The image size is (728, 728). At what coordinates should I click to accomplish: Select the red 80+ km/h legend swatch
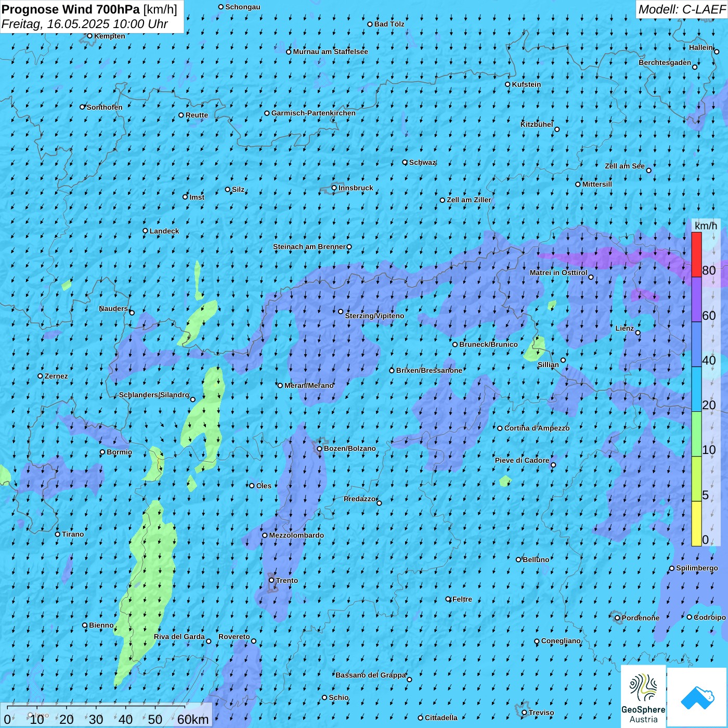(696, 254)
